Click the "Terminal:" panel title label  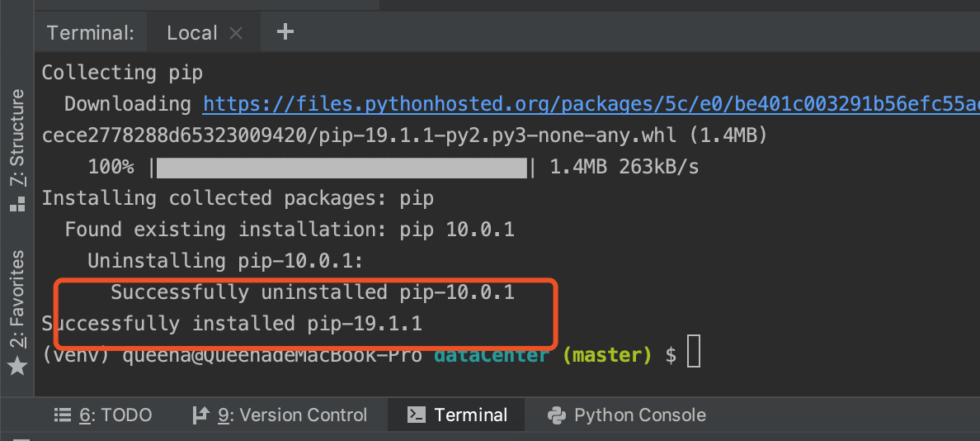pyautogui.click(x=90, y=33)
